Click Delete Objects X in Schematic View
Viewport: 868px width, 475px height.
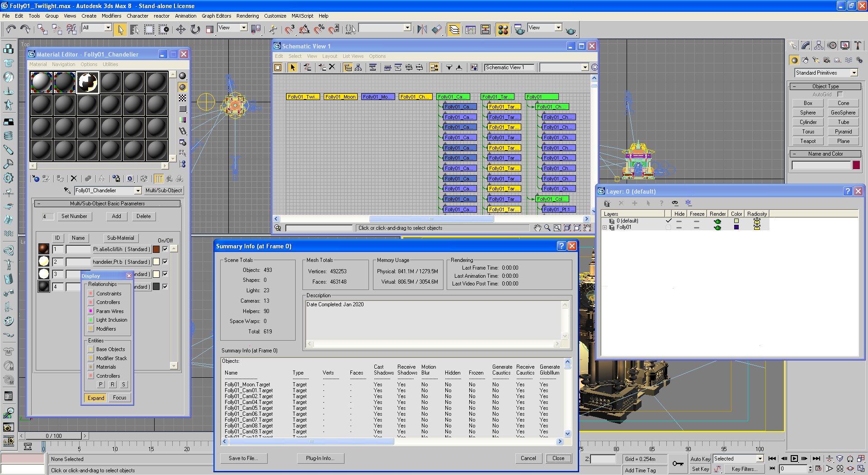pyautogui.click(x=332, y=67)
